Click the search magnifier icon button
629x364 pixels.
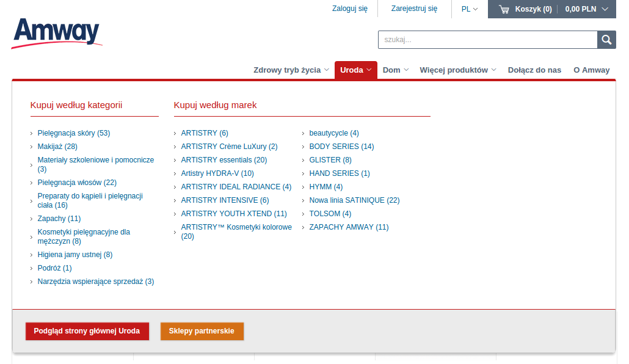[606, 40]
